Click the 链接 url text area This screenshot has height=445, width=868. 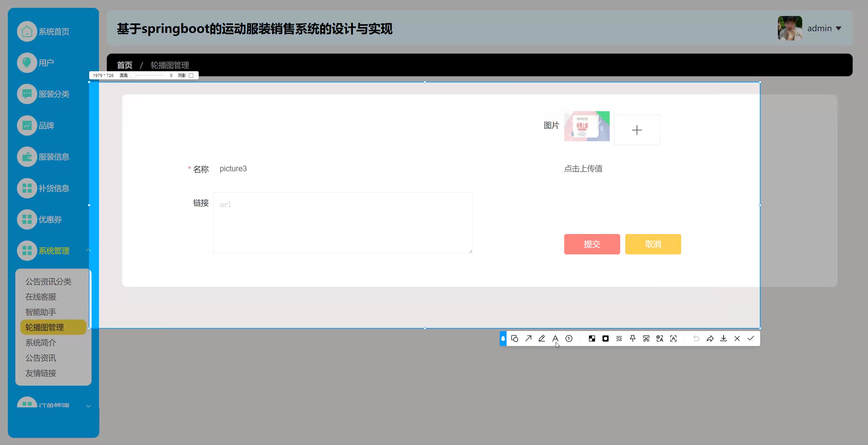pyautogui.click(x=343, y=223)
